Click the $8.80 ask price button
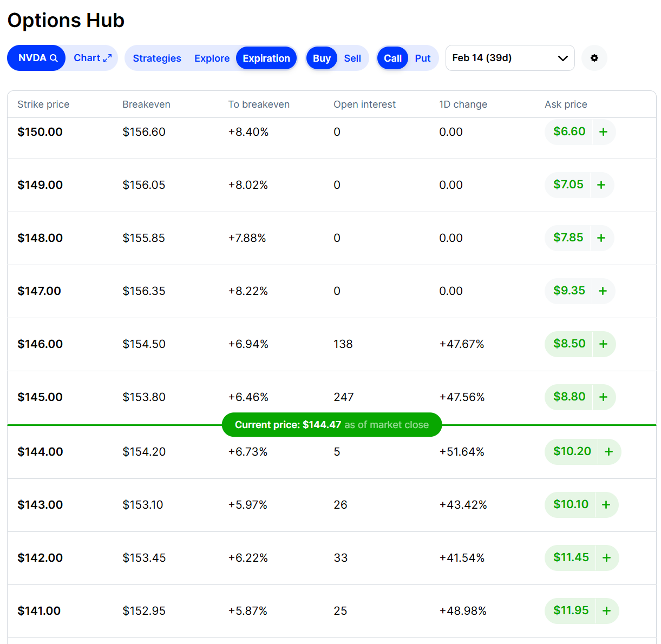 569,397
